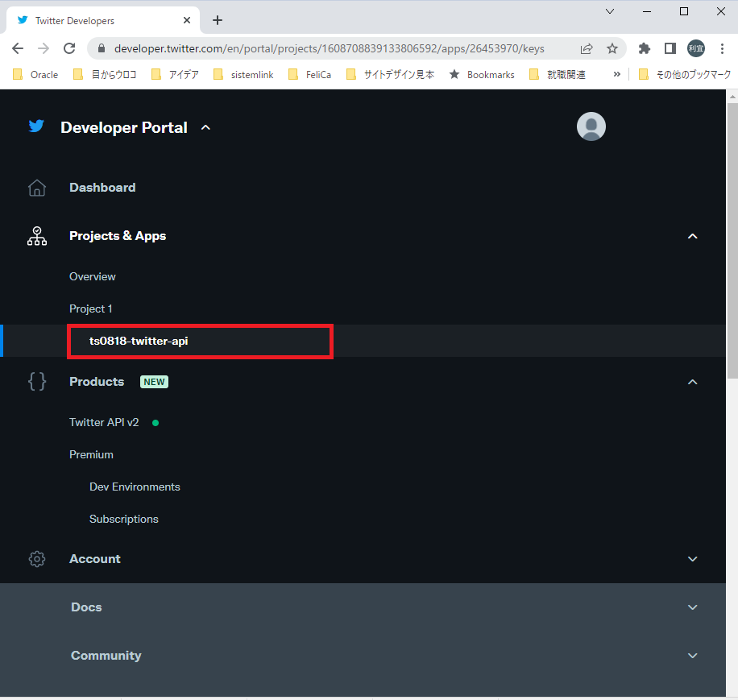
Task: Click the share page icon in address bar
Action: 587,48
